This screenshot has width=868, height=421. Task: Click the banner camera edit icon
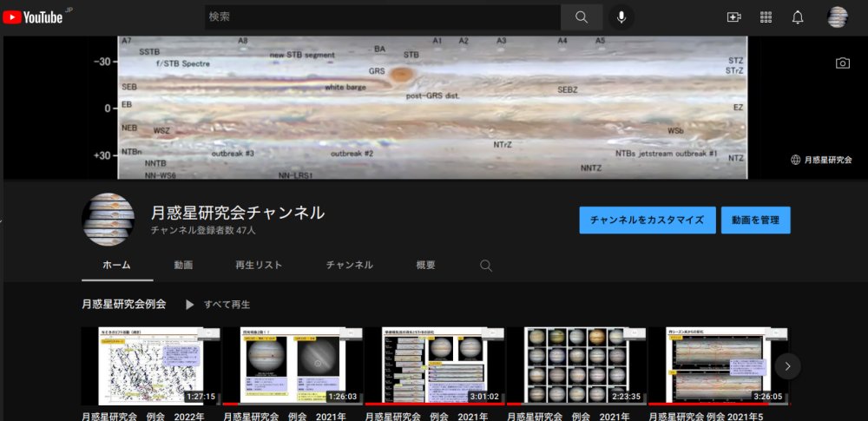842,63
